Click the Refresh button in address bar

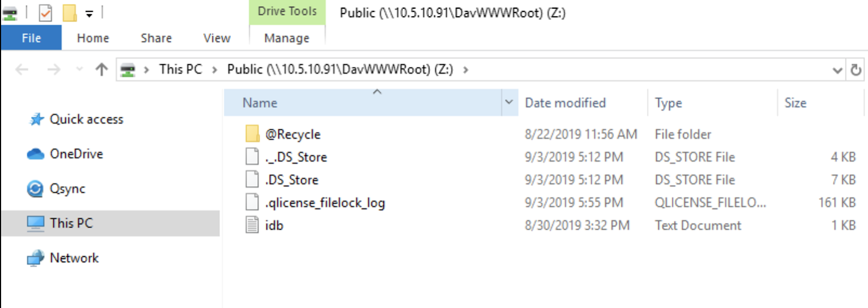[856, 70]
